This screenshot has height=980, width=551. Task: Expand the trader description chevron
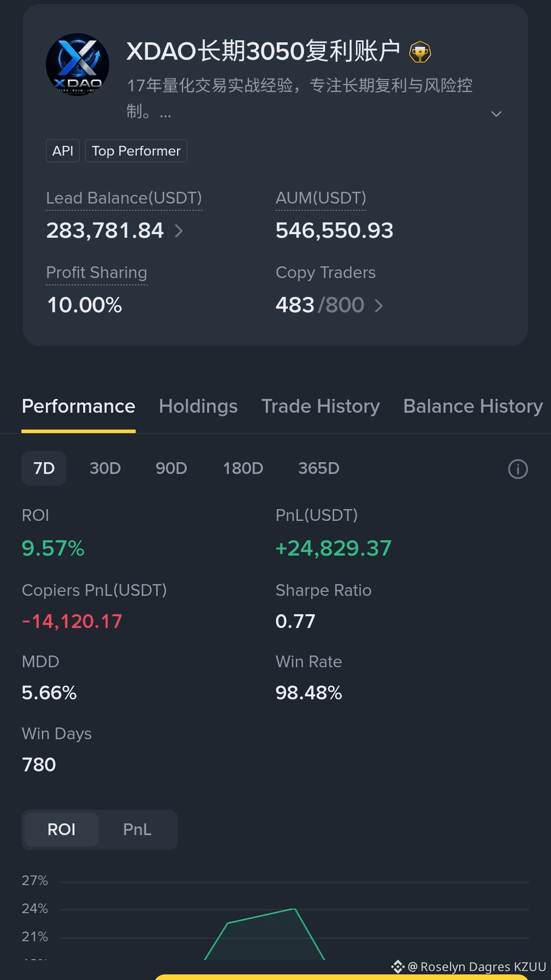click(496, 114)
